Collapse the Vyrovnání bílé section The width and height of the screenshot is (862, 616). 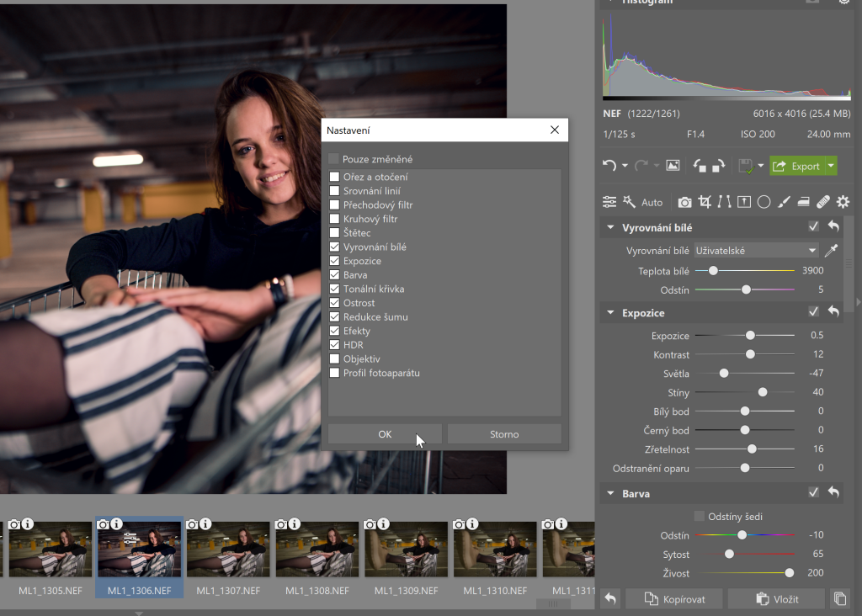click(x=610, y=227)
